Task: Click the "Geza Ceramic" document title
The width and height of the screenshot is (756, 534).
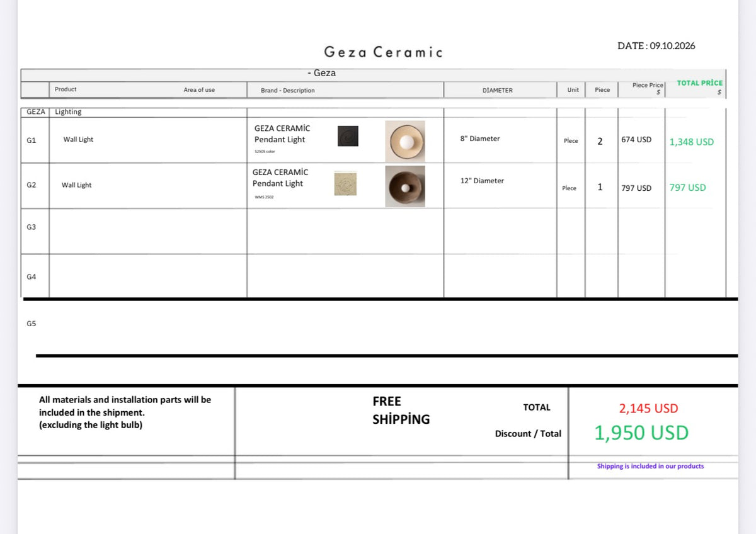Action: (383, 52)
